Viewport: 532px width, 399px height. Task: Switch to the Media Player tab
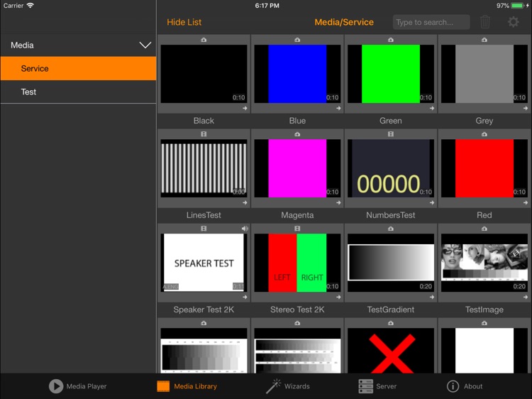(78, 386)
